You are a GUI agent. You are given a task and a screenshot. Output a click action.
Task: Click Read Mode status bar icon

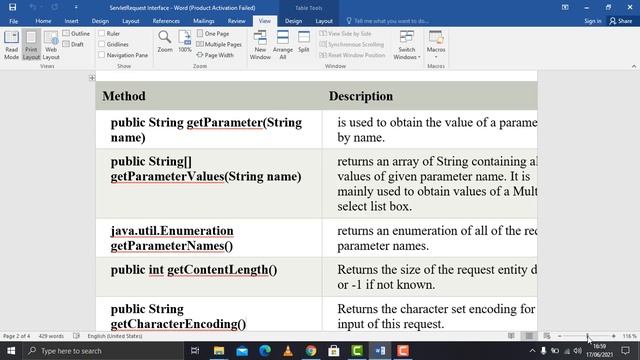click(511, 336)
